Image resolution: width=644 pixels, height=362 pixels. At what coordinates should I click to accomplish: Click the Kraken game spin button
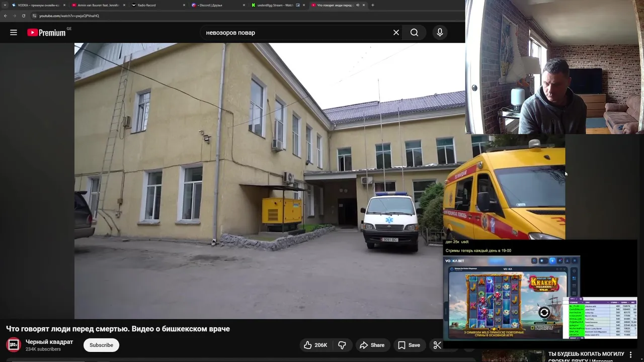point(544,313)
